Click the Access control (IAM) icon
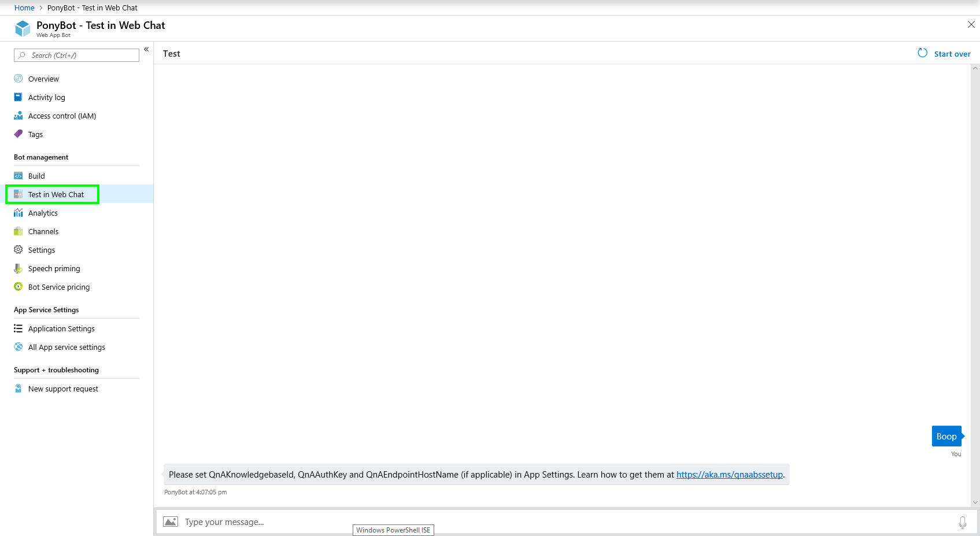 click(19, 116)
